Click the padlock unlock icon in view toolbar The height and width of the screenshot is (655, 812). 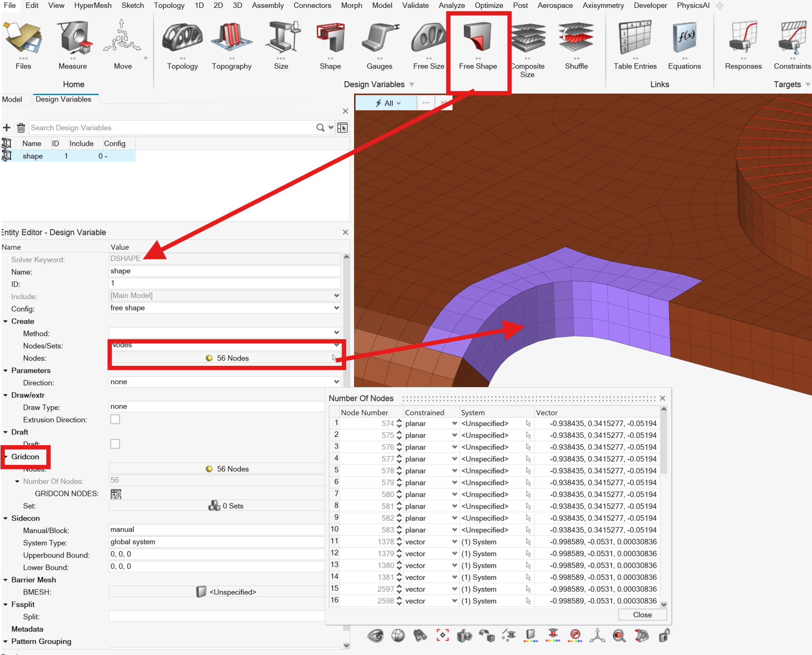point(664,636)
